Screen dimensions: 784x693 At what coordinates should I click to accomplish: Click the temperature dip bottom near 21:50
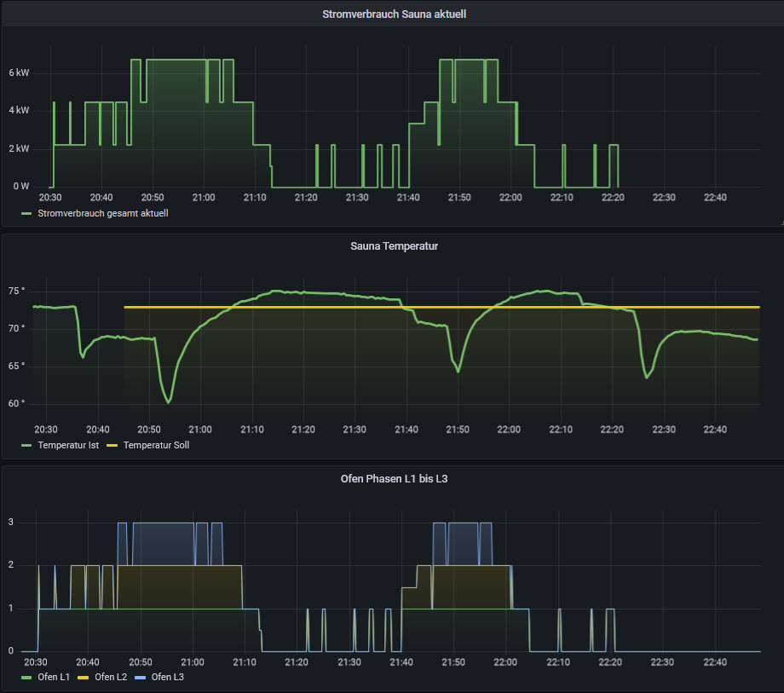pyautogui.click(x=458, y=371)
